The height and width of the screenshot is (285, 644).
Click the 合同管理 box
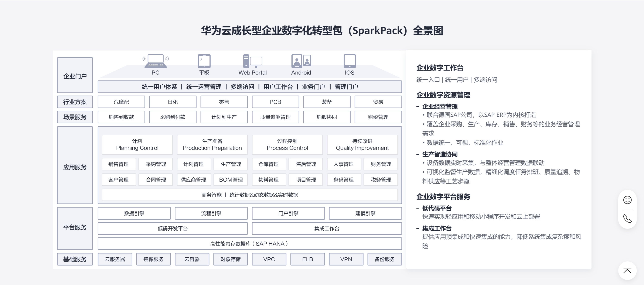(156, 179)
